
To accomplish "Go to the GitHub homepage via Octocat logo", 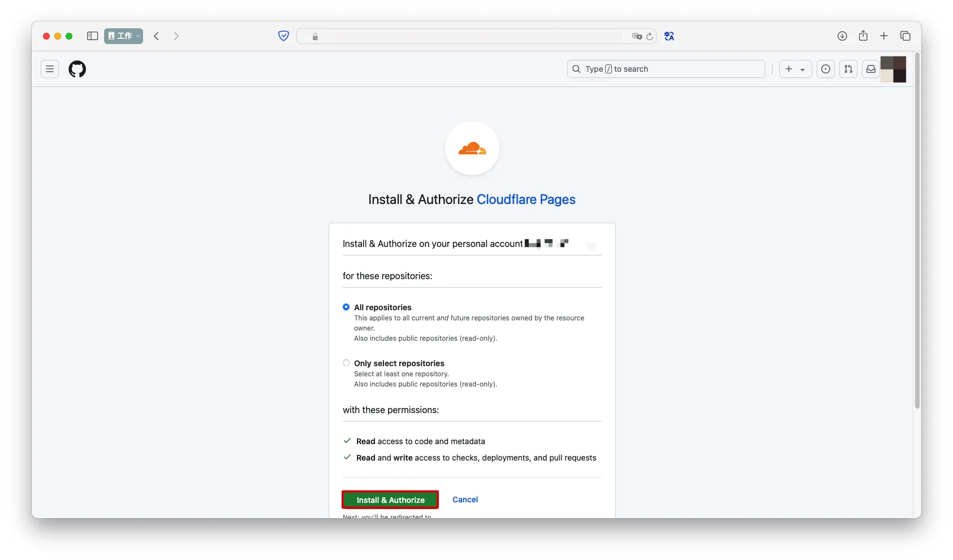I will click(x=77, y=69).
